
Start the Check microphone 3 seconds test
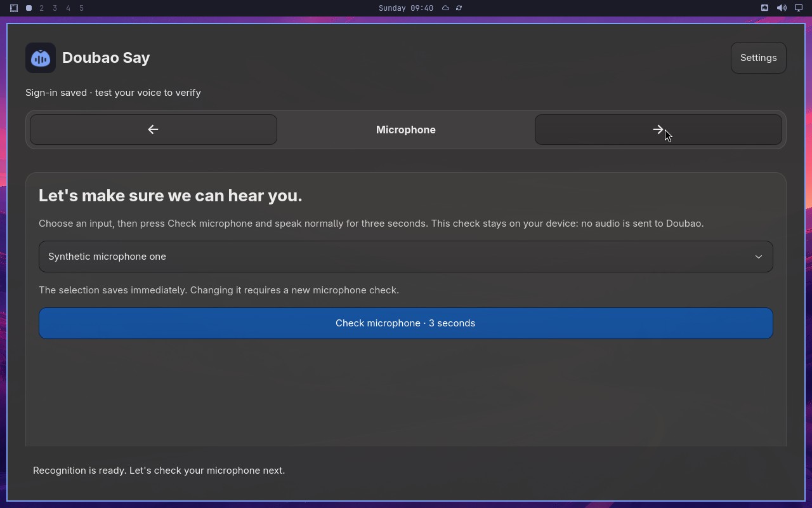(406, 323)
